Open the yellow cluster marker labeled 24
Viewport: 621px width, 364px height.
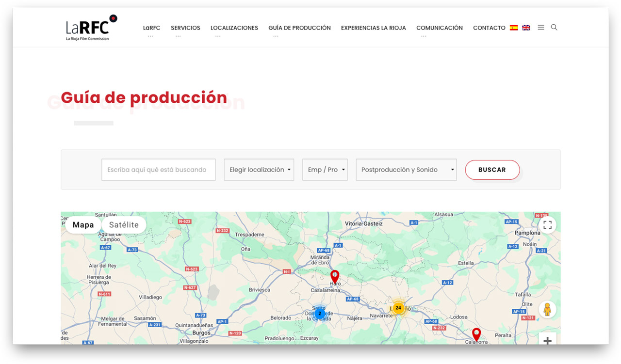tap(398, 308)
